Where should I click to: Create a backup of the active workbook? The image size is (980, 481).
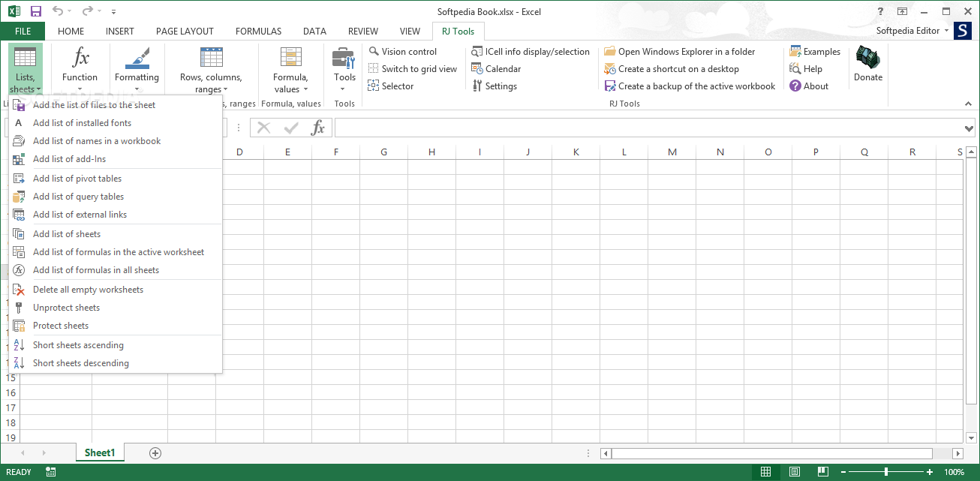point(690,86)
